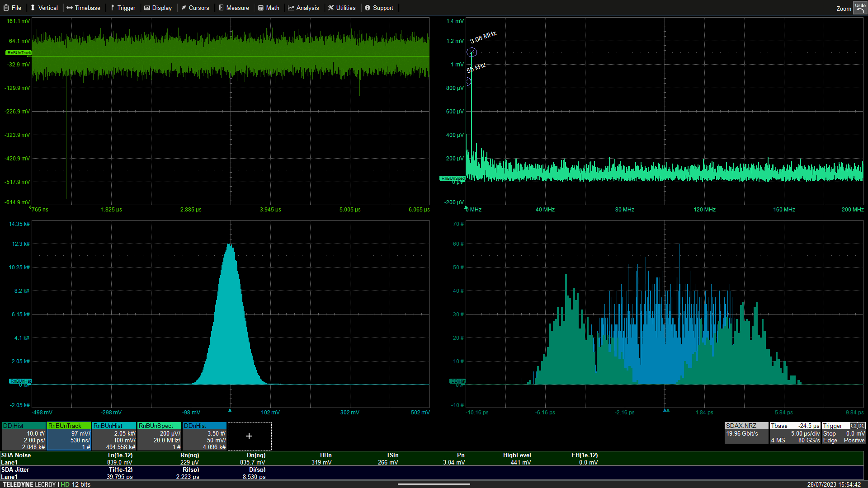Screen dimensions: 868x488
Task: Open the File menu
Action: (x=13, y=8)
